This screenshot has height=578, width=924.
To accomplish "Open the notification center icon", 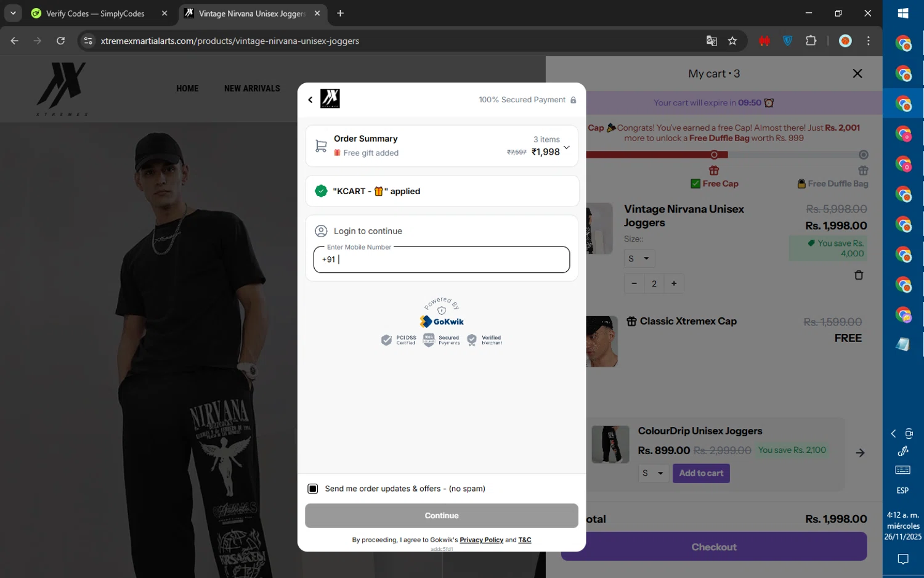I will coord(903,560).
